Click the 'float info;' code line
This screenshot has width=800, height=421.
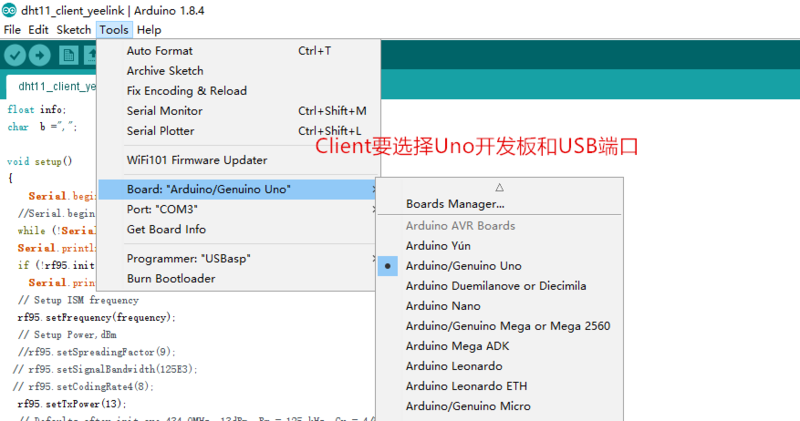(x=37, y=109)
